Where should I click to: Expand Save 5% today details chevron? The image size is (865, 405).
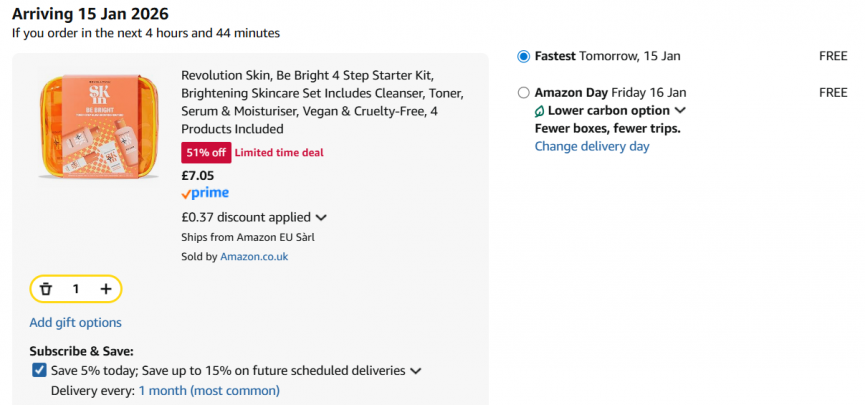(416, 371)
